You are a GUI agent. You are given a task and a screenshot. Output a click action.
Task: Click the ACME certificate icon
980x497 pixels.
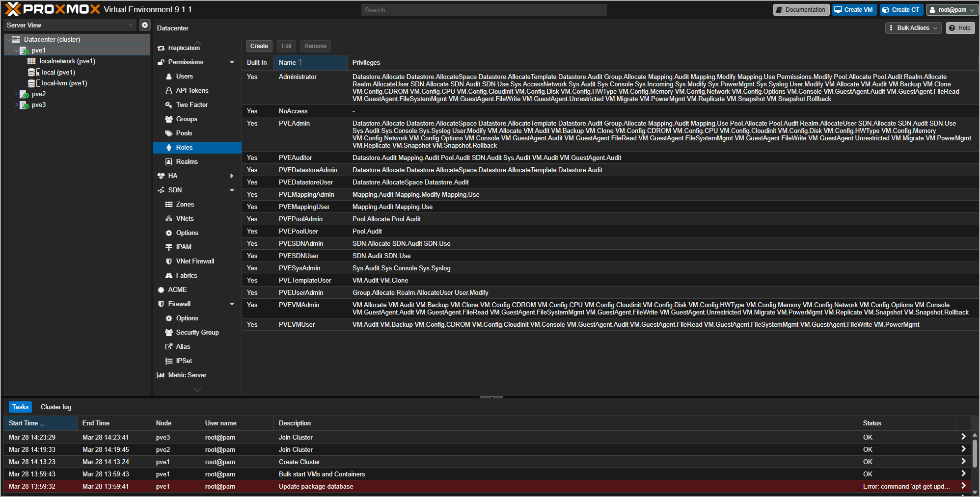coord(161,290)
